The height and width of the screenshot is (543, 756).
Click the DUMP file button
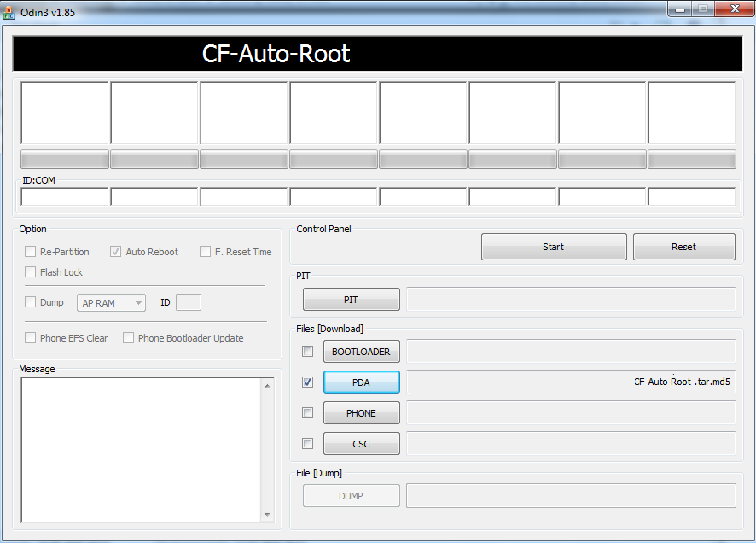(x=352, y=496)
